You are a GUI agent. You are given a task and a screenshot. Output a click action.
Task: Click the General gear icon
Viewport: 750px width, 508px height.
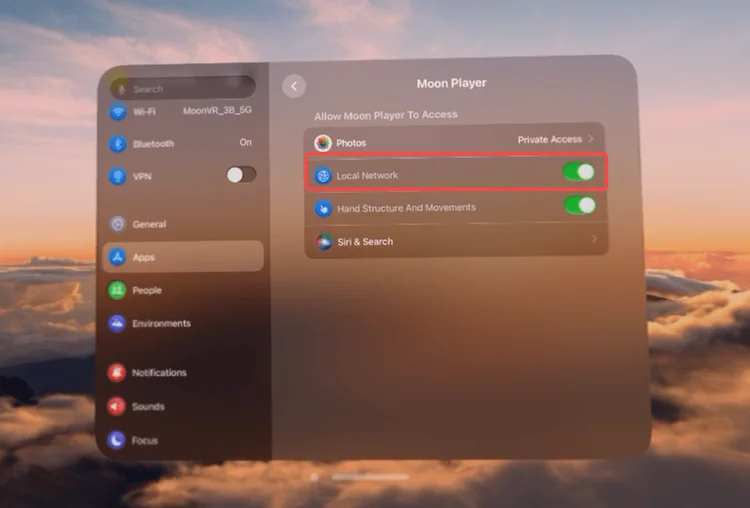(x=118, y=224)
